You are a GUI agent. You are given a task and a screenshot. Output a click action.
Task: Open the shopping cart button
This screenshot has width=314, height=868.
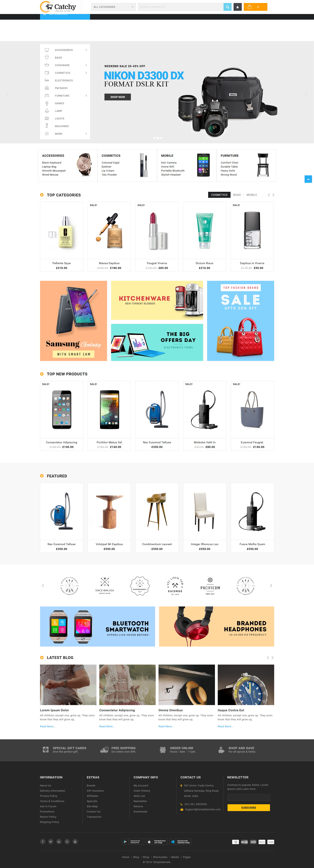tap(255, 7)
